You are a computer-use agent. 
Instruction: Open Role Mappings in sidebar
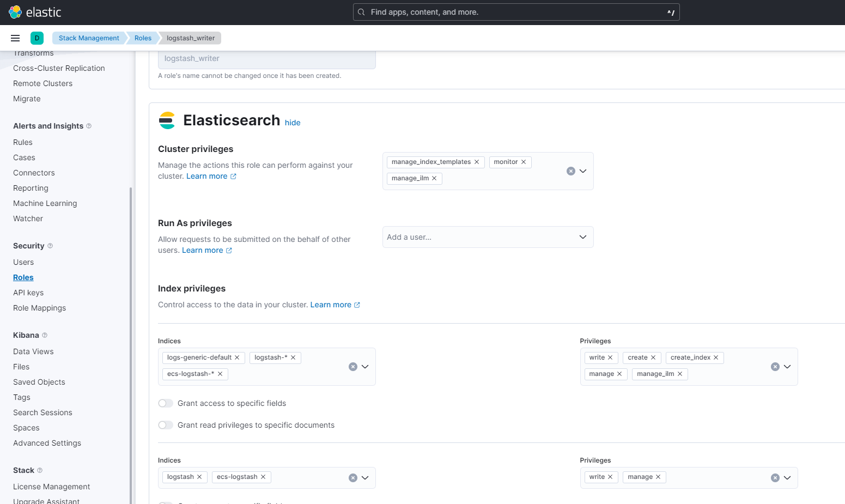pos(39,308)
